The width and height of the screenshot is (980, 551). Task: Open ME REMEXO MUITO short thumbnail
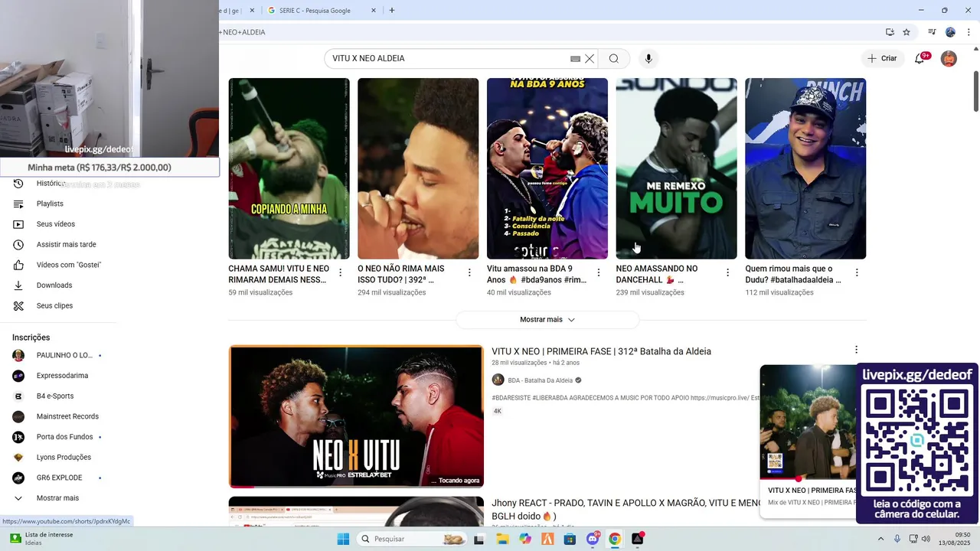pyautogui.click(x=677, y=168)
